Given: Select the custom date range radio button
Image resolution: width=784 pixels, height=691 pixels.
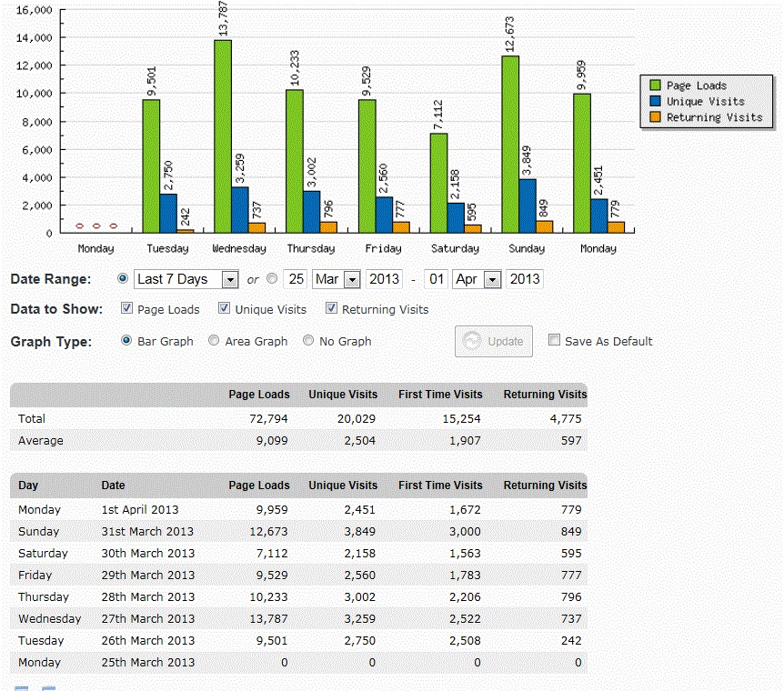Looking at the screenshot, I should (271, 279).
